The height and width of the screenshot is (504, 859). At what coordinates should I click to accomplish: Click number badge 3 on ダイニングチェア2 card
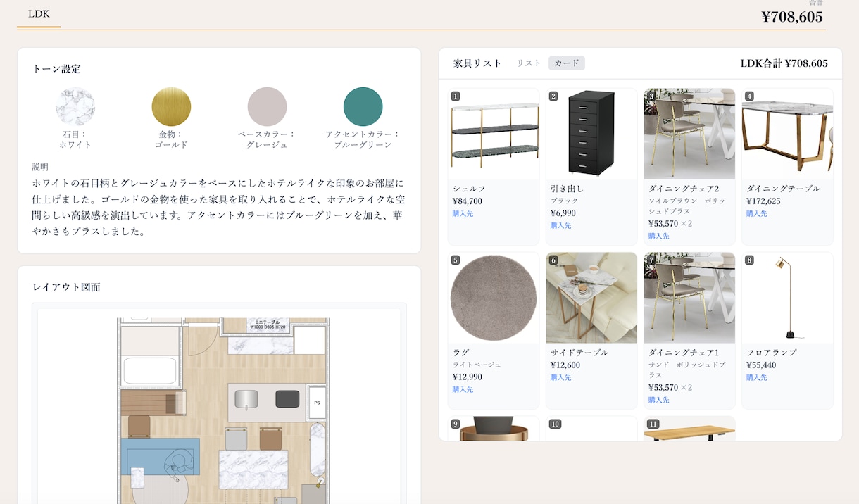tap(651, 96)
